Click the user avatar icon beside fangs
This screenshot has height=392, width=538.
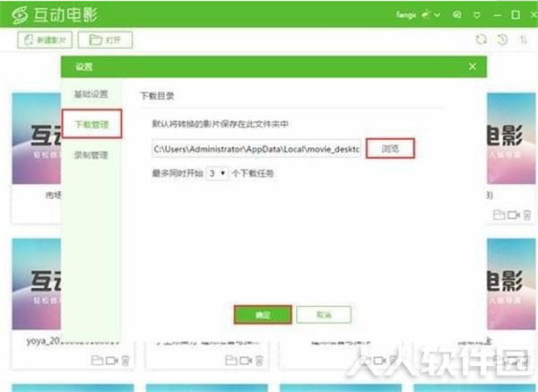click(x=426, y=14)
